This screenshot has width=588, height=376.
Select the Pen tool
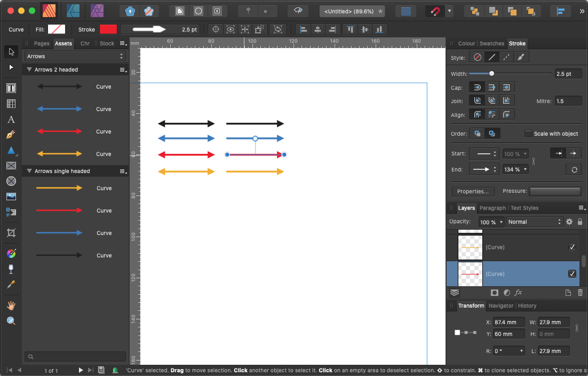click(11, 135)
